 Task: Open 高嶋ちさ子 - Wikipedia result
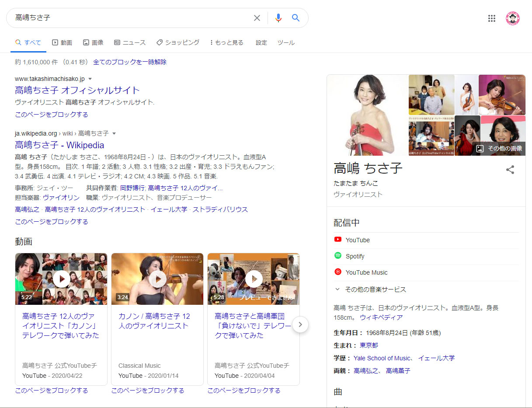pos(59,145)
